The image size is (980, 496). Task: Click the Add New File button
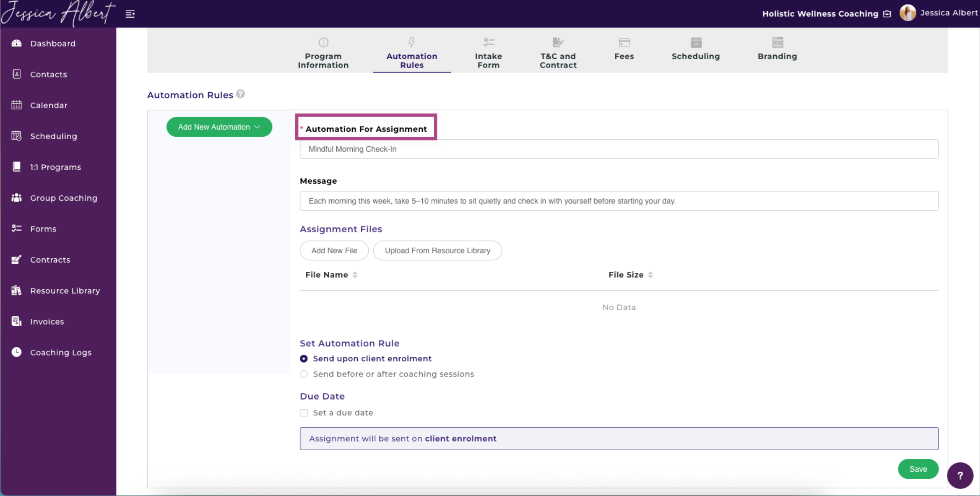334,250
